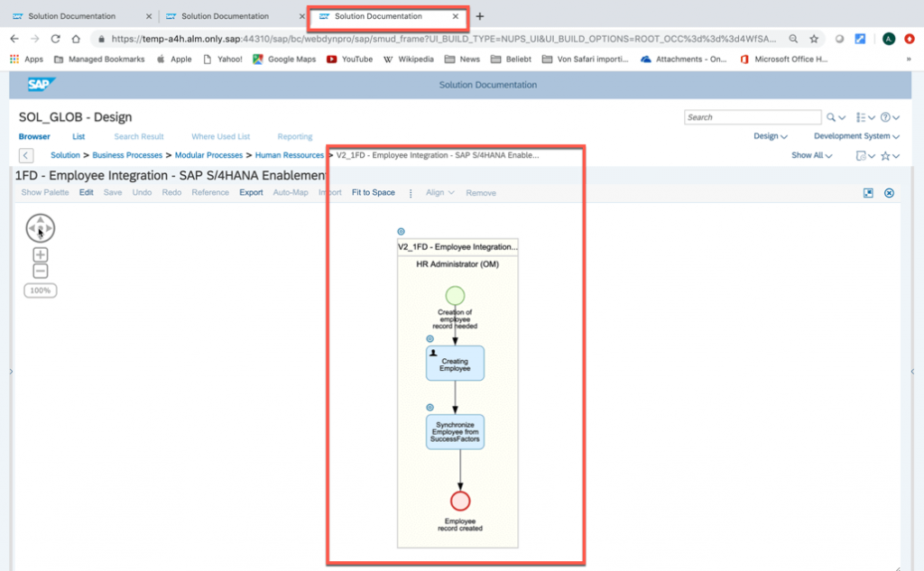Screen dimensions: 924x571
Task: Expand the right side panel handle
Action: tap(912, 372)
